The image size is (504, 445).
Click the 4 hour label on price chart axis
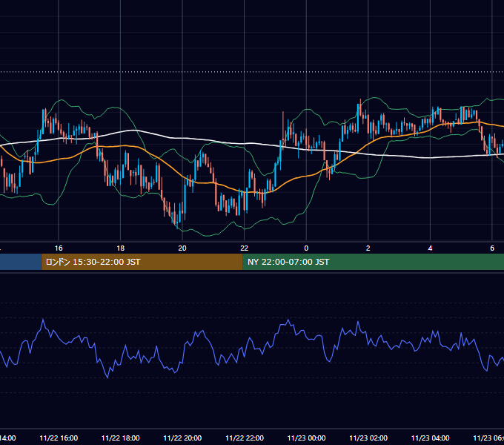430,248
